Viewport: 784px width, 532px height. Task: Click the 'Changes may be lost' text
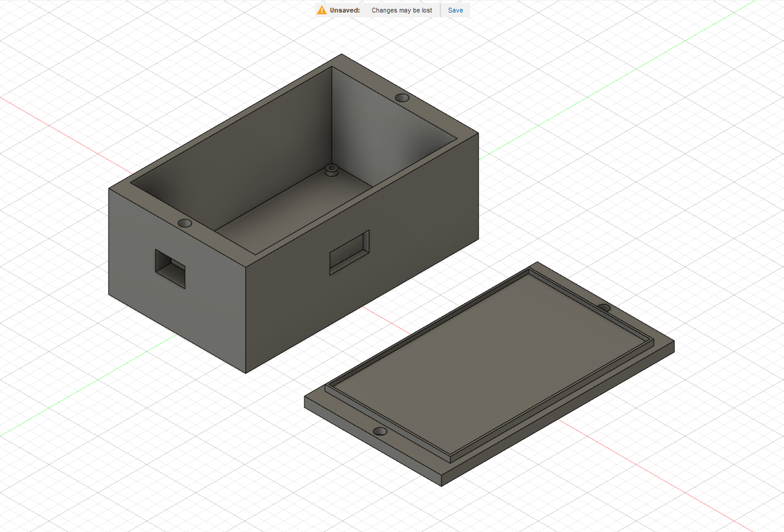coord(401,10)
